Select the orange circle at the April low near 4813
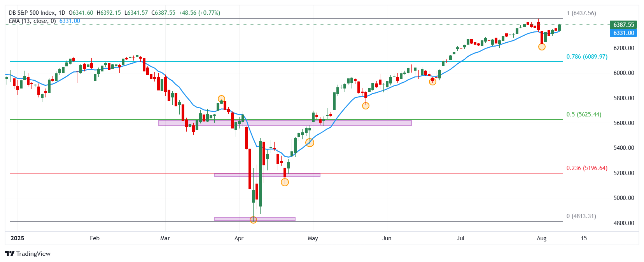 [253, 220]
